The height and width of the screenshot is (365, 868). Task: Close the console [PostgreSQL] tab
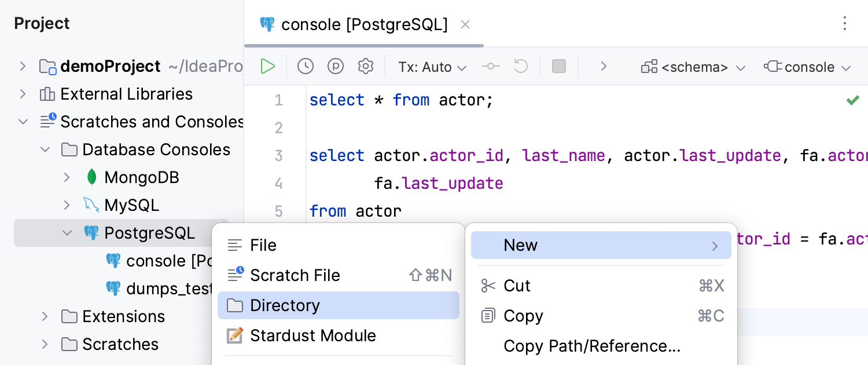(465, 24)
